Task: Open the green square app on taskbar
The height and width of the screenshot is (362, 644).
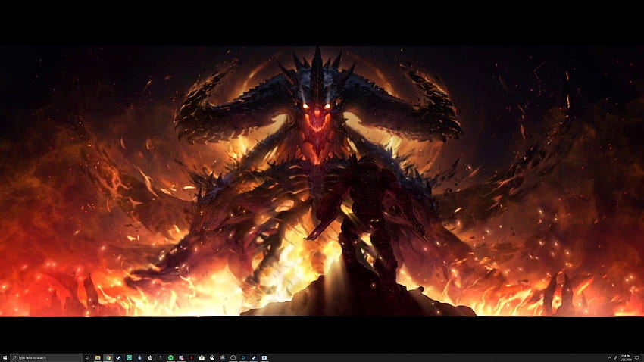Action: pyautogui.click(x=129, y=358)
